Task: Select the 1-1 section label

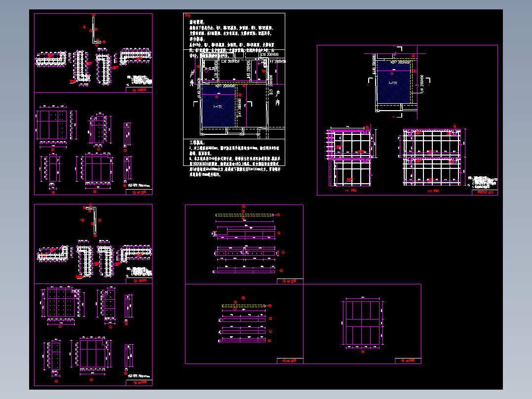Action: [x=351, y=191]
